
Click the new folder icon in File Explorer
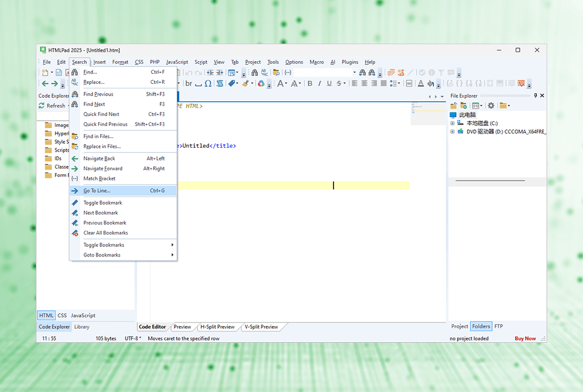coord(463,105)
